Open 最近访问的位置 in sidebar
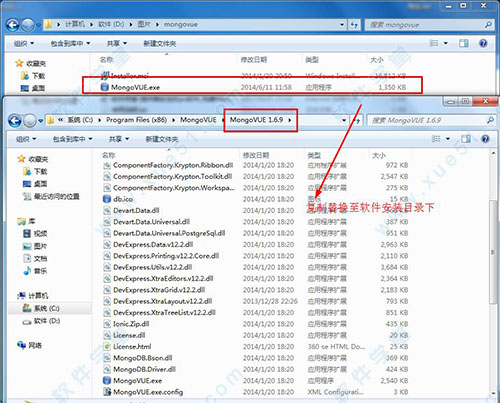The height and width of the screenshot is (403, 500). point(51,196)
